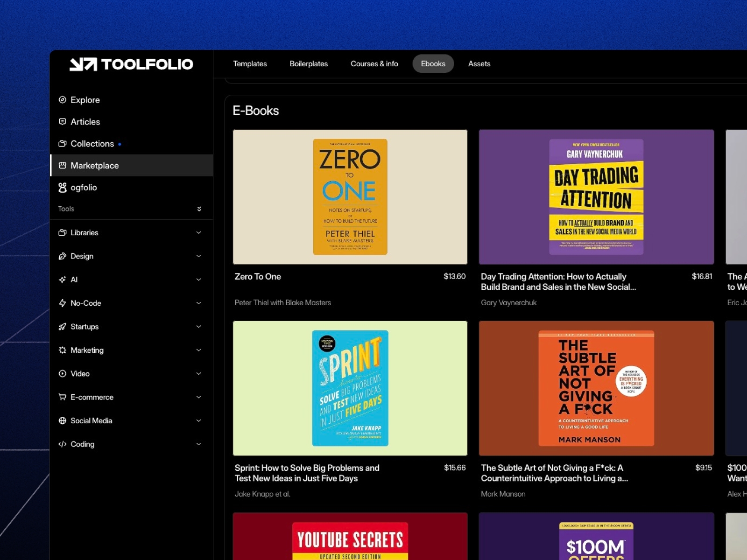747x560 pixels.
Task: Click the Social Media globe icon
Action: [x=63, y=421]
